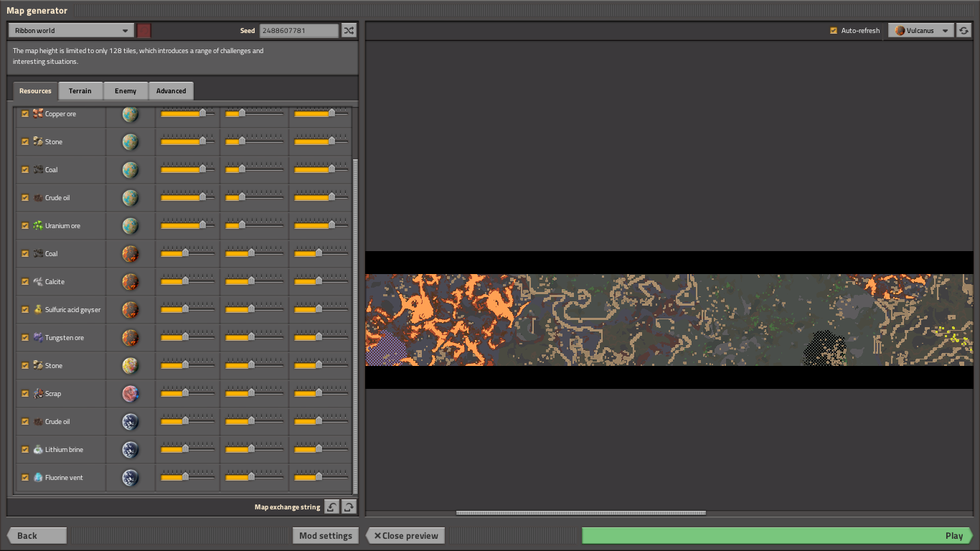Toggle the Auto-refresh checkbox
This screenshot has height=551, width=980.
(834, 30)
